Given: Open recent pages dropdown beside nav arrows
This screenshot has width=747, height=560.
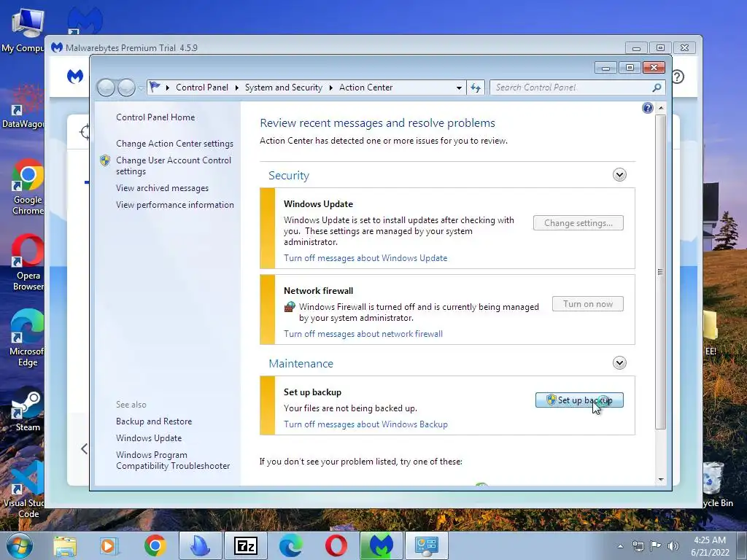Looking at the screenshot, I should [x=141, y=88].
